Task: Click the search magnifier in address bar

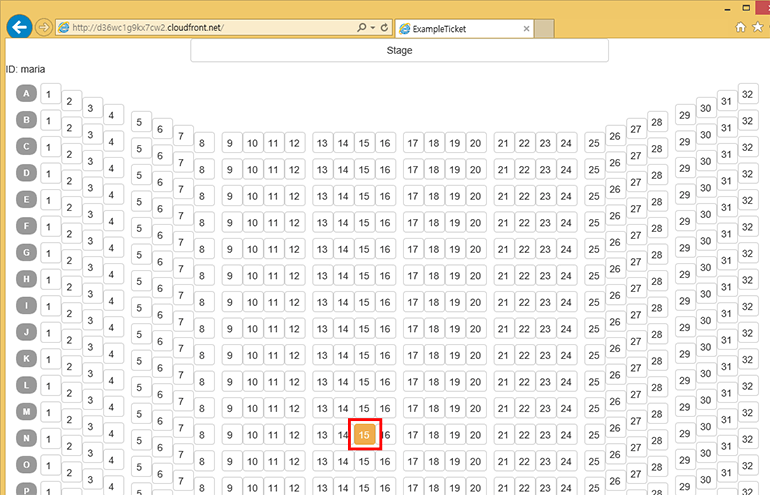Action: click(361, 28)
